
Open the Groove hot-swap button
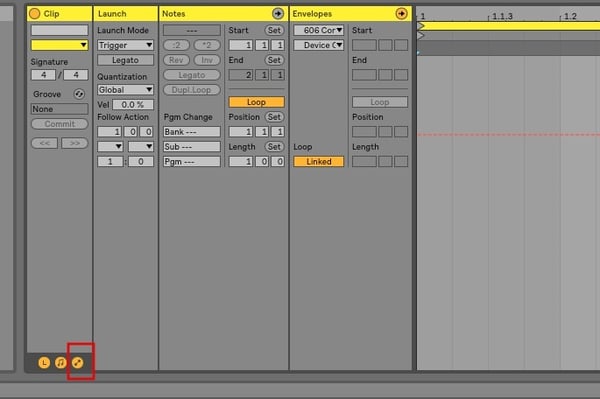(x=79, y=94)
